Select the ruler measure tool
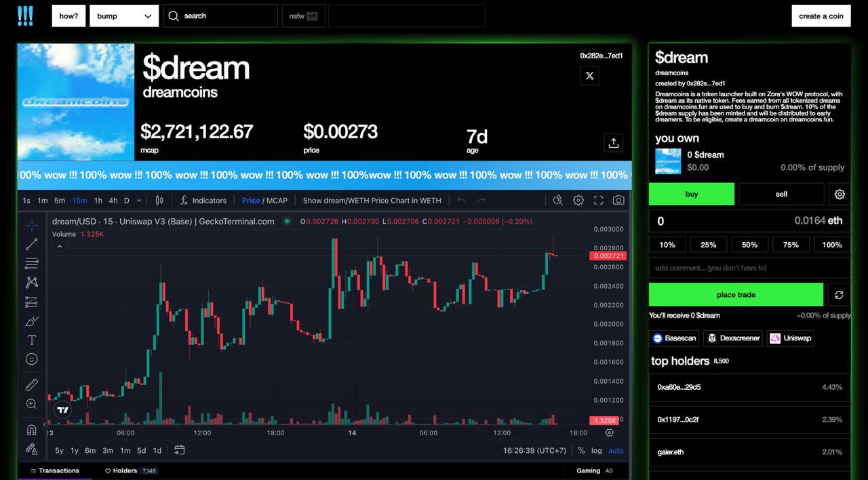Viewport: 868px width, 480px height. [31, 385]
